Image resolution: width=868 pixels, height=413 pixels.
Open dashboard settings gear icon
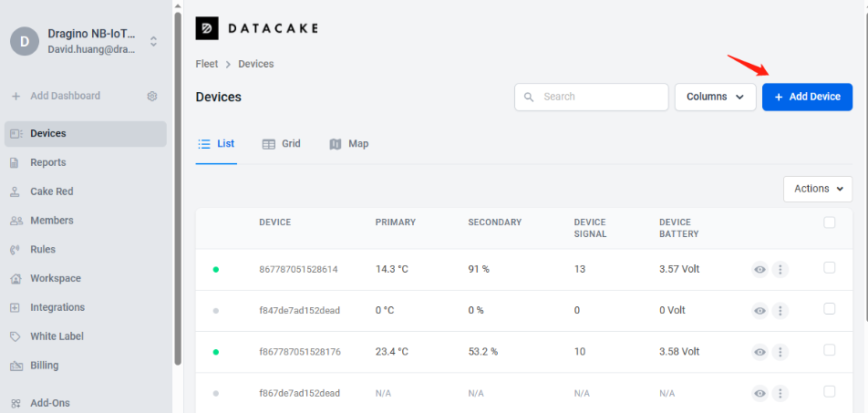[152, 96]
